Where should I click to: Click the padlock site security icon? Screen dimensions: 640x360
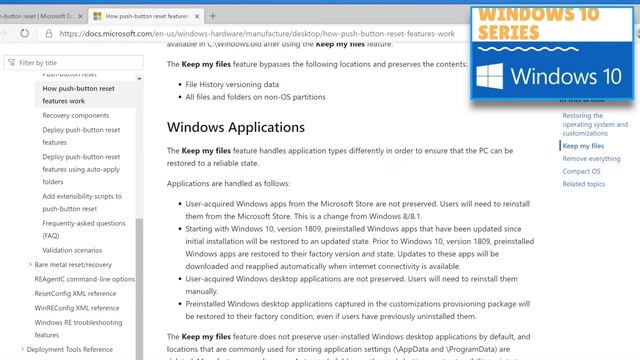tap(49, 33)
